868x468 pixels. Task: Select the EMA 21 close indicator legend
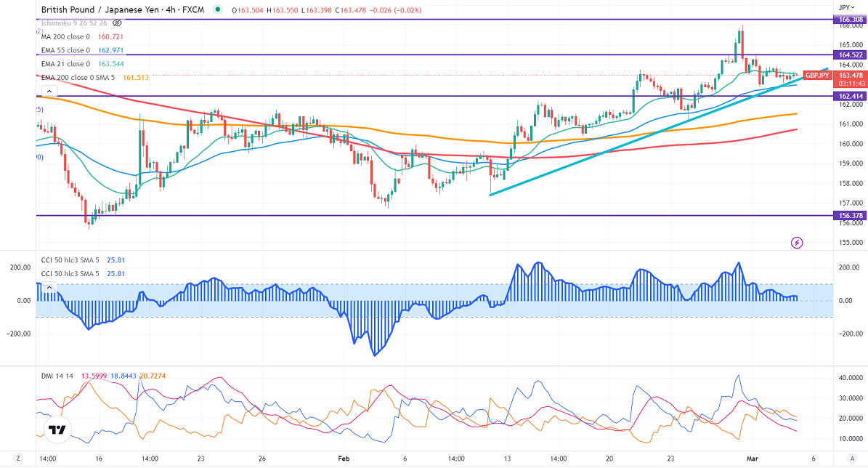(65, 64)
